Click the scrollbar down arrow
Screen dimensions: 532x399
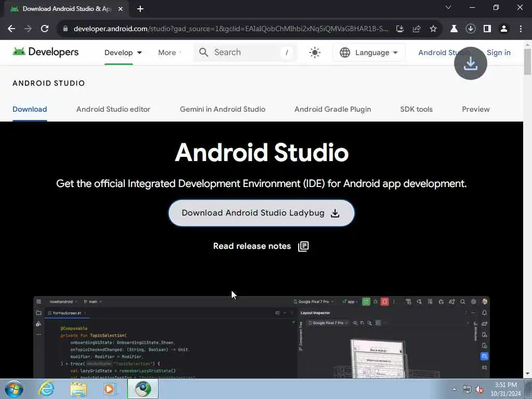[x=527, y=374]
